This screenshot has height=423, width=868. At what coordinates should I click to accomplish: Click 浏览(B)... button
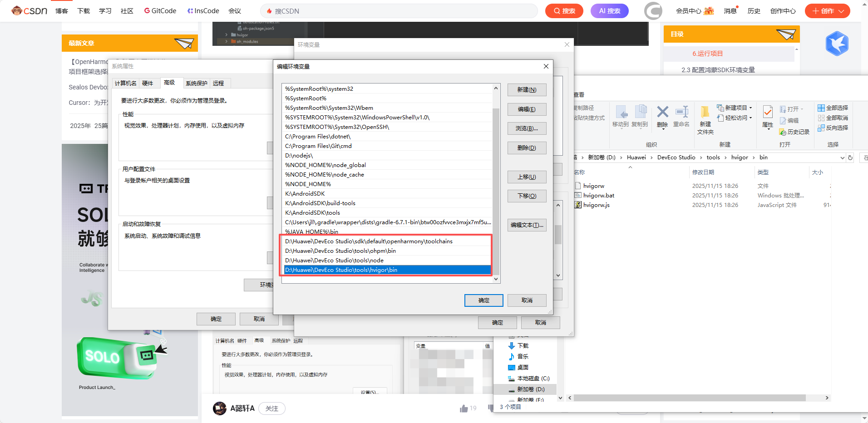[x=527, y=128]
